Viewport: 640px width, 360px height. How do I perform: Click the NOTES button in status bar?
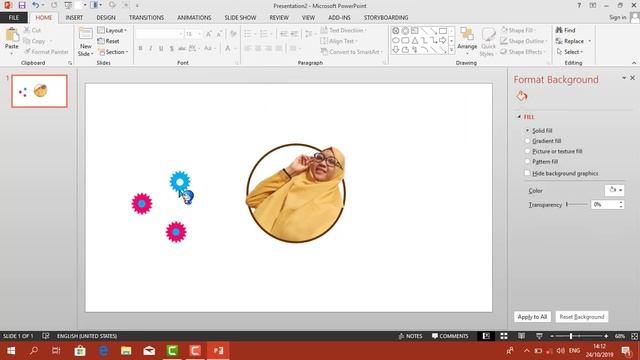click(x=410, y=336)
